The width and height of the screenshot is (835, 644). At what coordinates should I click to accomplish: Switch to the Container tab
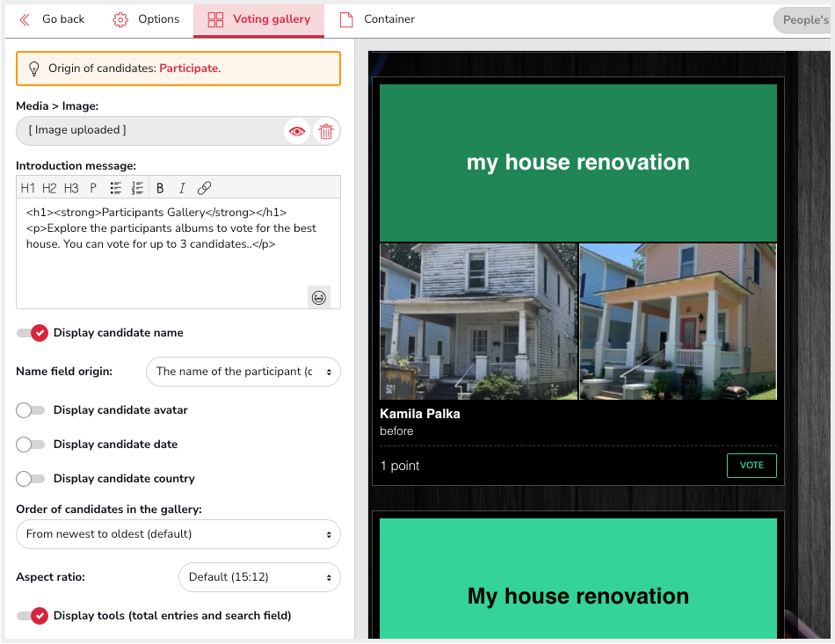[x=378, y=19]
